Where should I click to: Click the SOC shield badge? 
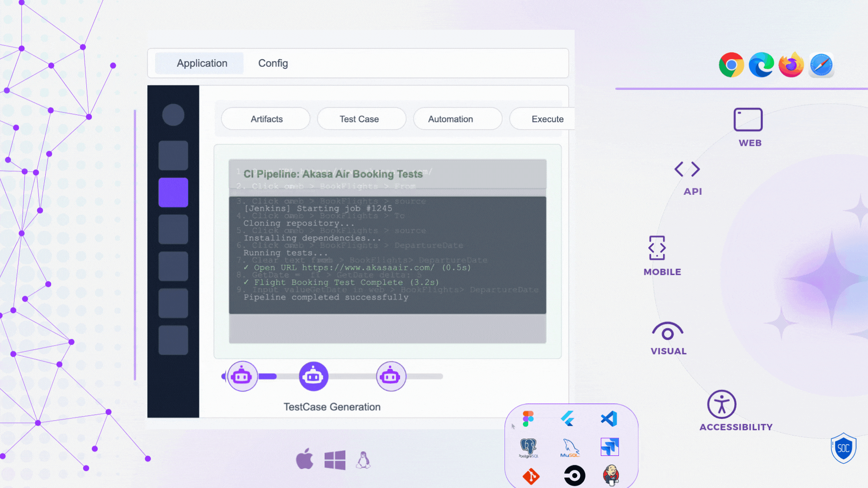pyautogui.click(x=844, y=448)
